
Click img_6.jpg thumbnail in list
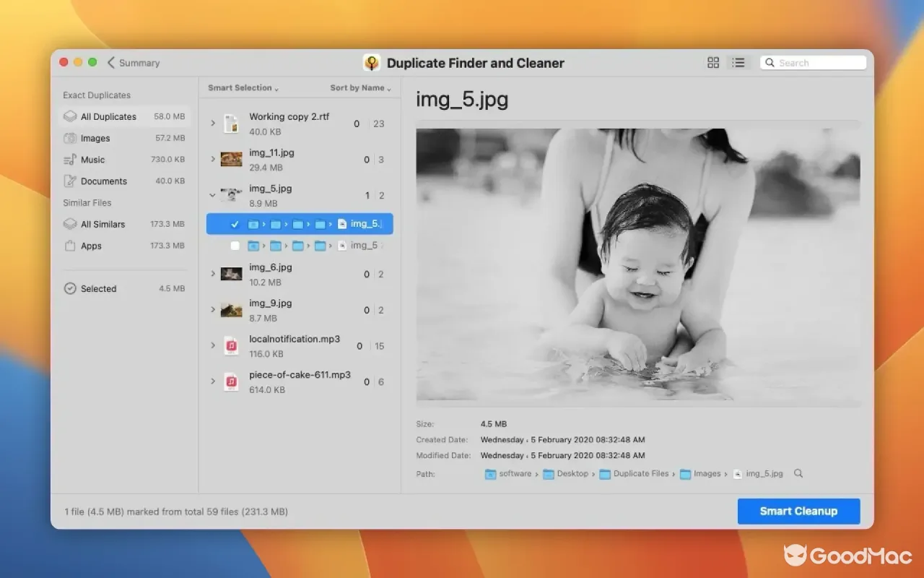click(231, 274)
